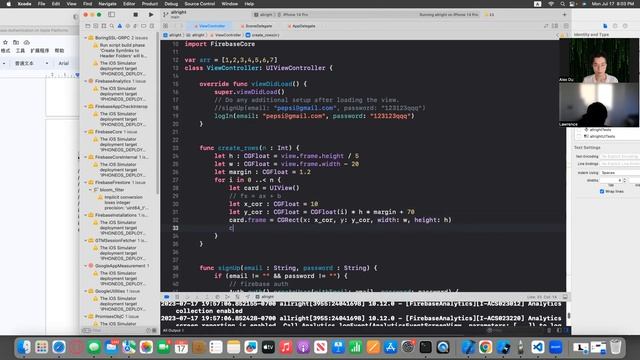Image resolution: width=640 pixels, height=360 pixels.
Task: Open the Source Control menu
Action: 200,4
